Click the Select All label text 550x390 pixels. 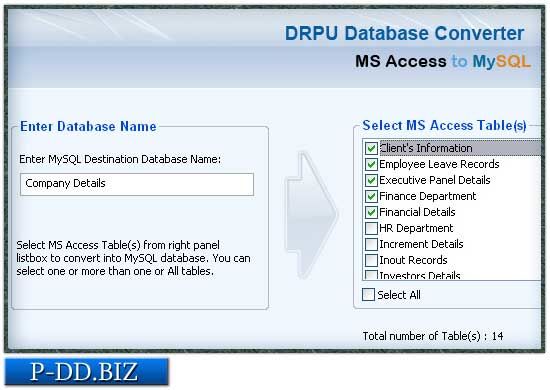tap(399, 295)
